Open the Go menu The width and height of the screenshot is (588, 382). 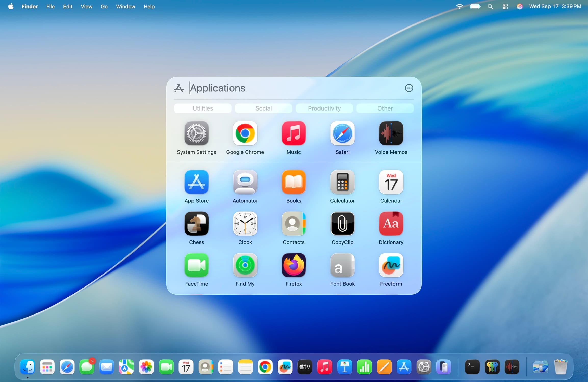[104, 6]
